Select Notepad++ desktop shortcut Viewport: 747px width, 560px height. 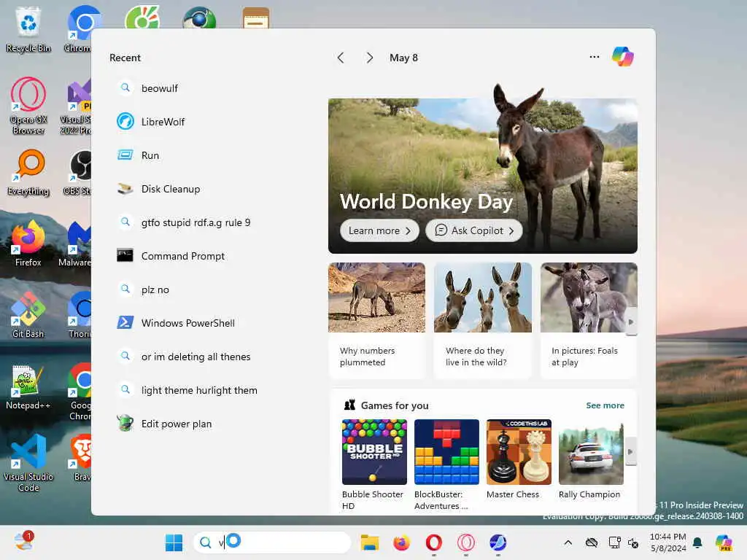[28, 386]
